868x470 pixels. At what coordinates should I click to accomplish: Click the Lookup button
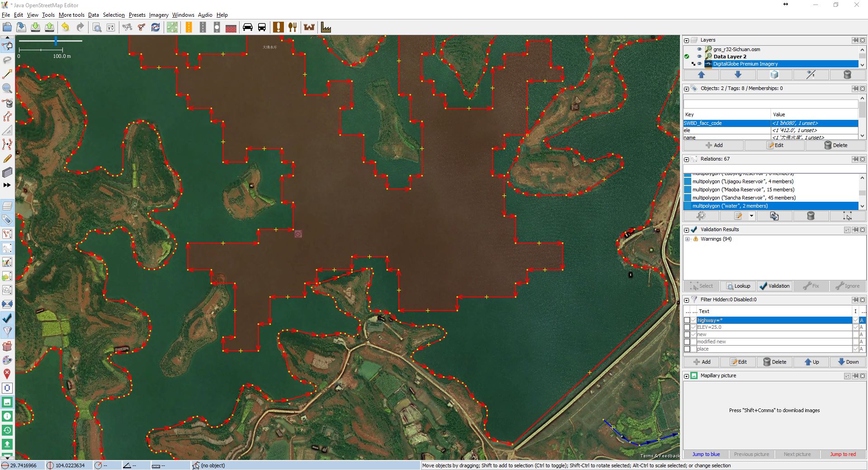(x=738, y=286)
